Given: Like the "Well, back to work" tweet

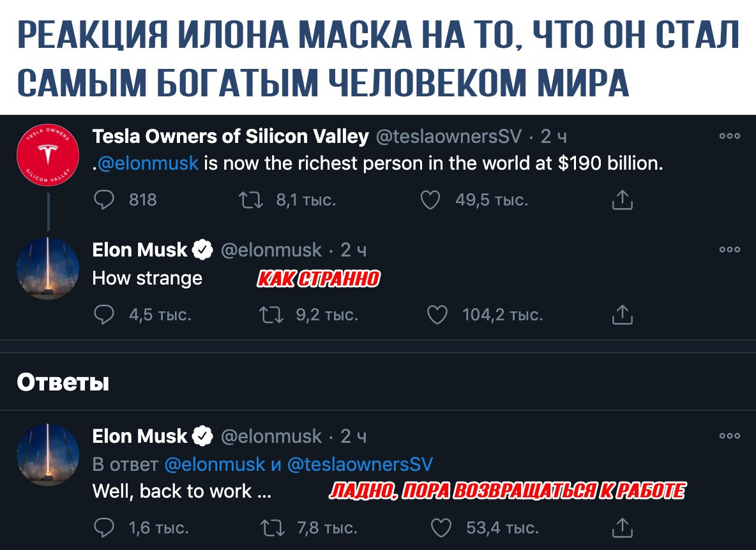Looking at the screenshot, I should [x=441, y=528].
